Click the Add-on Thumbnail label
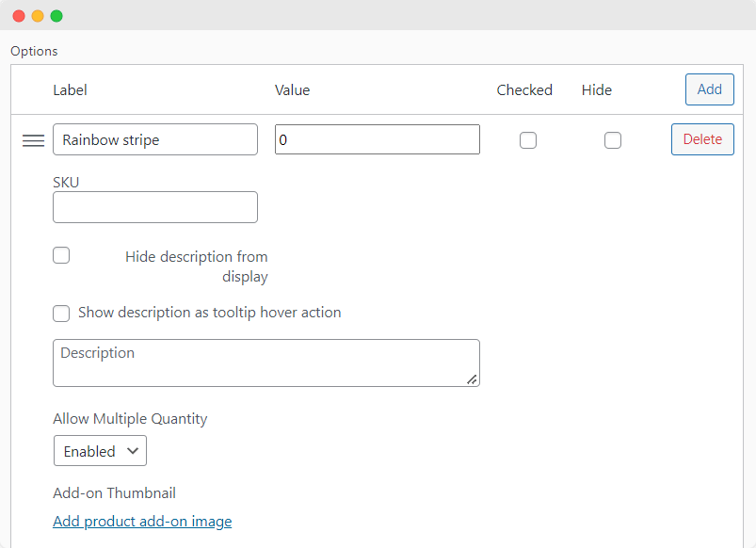This screenshot has height=548, width=756. [x=114, y=493]
